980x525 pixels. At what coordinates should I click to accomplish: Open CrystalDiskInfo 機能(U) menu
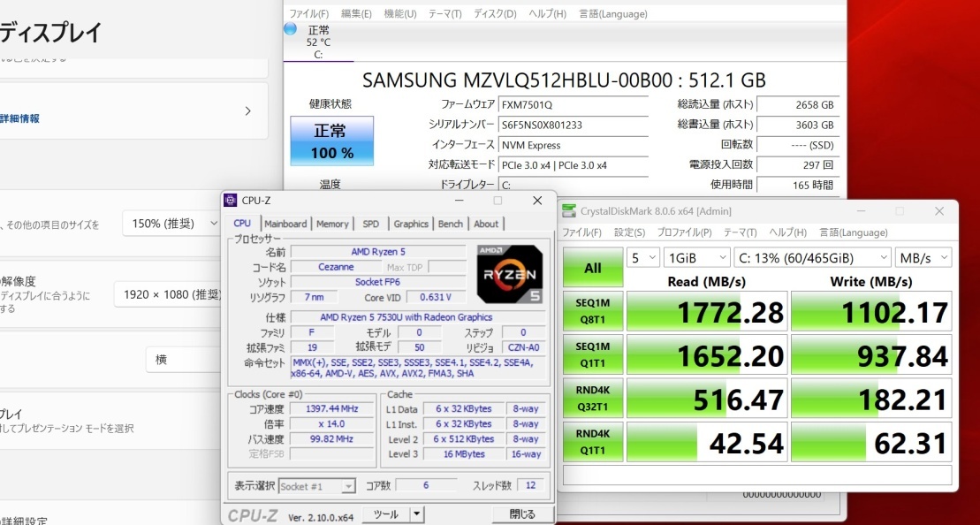click(400, 14)
